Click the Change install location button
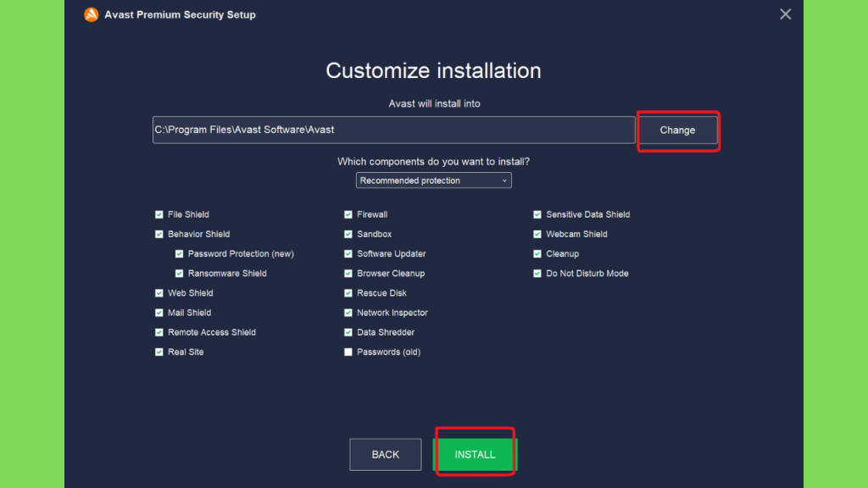The width and height of the screenshot is (868, 488). [x=677, y=130]
